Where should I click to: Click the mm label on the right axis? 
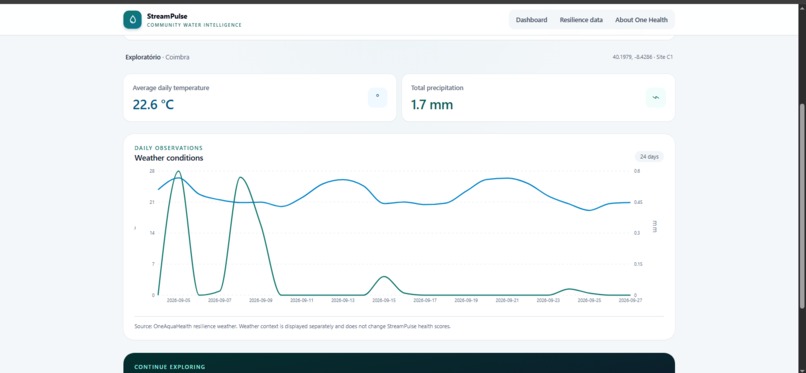[654, 227]
